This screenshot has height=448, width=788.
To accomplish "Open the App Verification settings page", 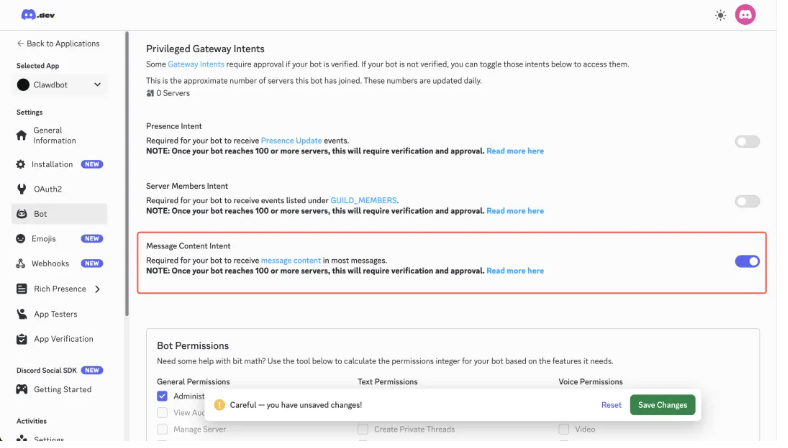I will (63, 339).
